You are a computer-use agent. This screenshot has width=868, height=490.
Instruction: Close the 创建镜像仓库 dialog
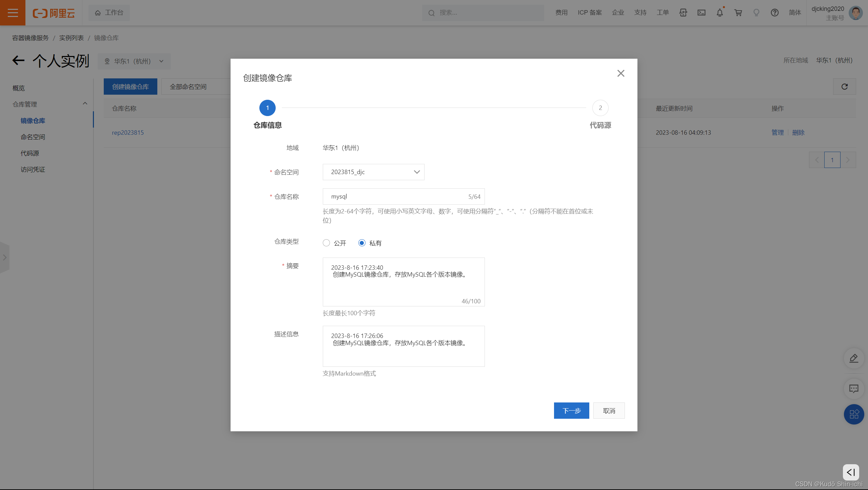620,73
